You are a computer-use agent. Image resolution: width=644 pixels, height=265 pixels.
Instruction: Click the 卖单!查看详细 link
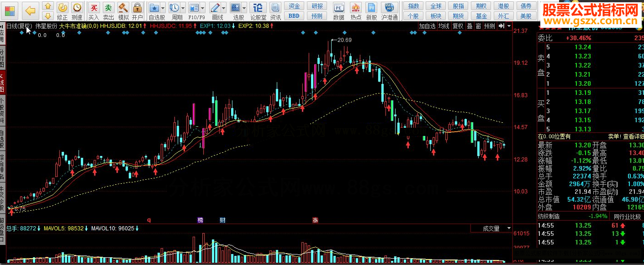click(626, 136)
